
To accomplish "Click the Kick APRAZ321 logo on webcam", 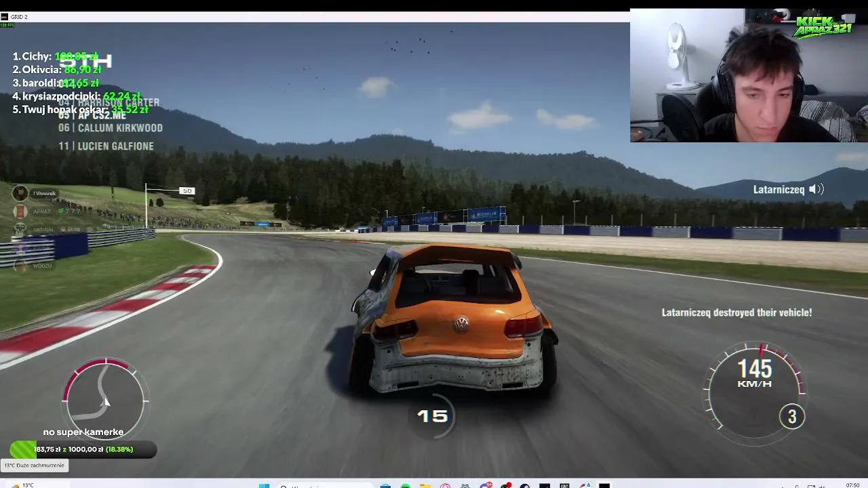I will click(x=823, y=26).
